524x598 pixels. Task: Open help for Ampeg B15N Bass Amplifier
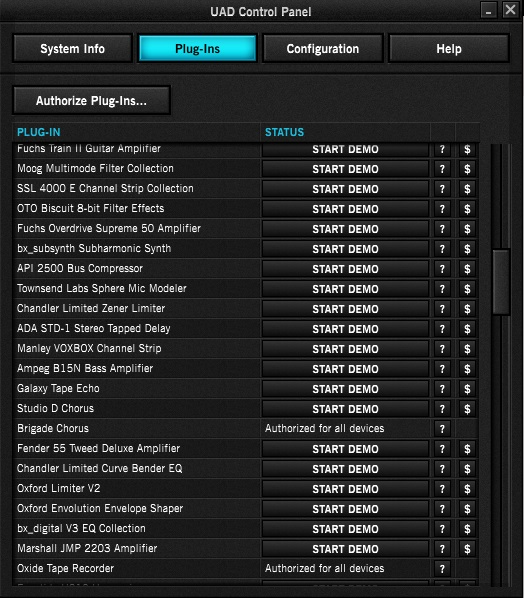coord(442,369)
